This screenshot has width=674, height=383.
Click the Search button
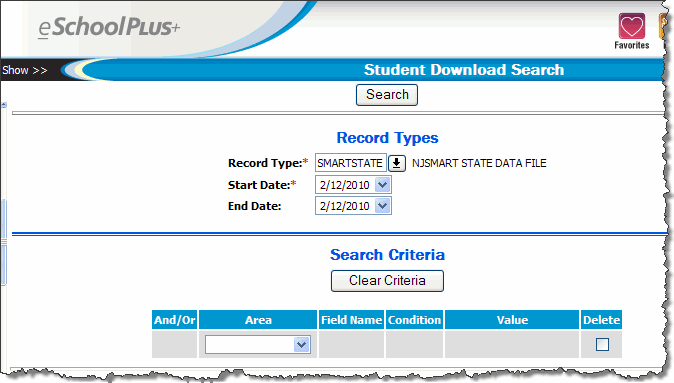point(387,95)
